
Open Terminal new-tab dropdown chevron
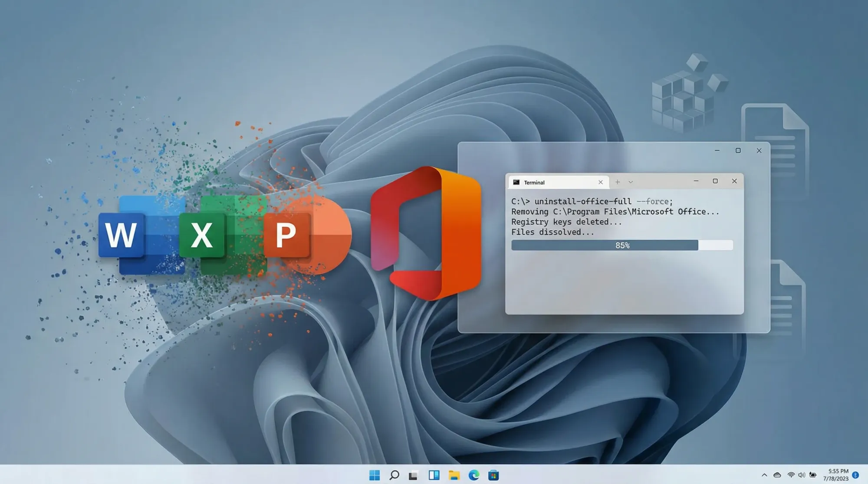click(x=631, y=182)
